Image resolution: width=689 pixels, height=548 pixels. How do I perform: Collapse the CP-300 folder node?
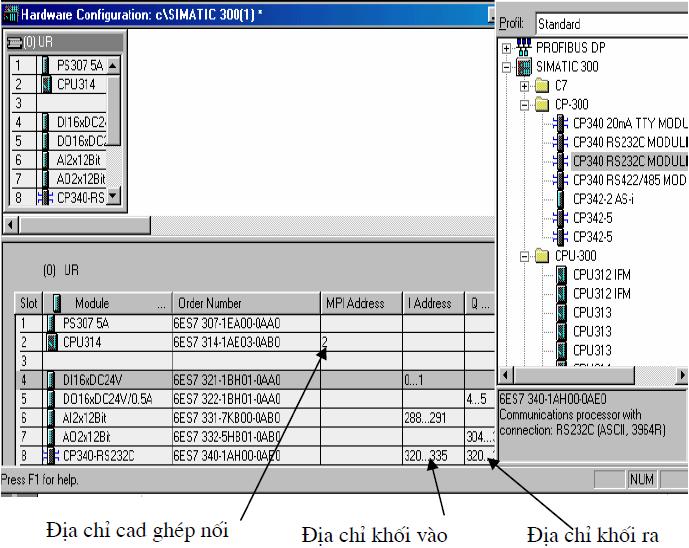[x=524, y=105]
